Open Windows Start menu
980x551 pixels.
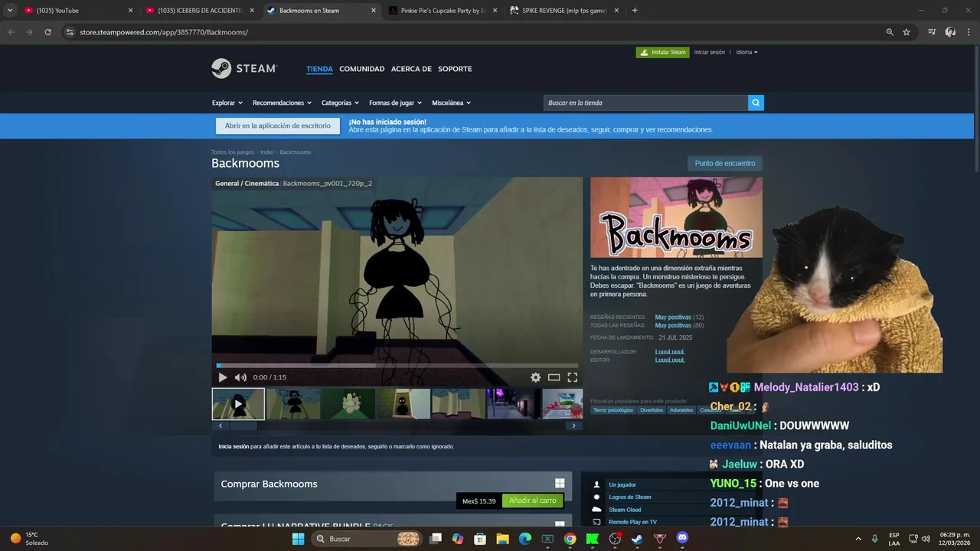tap(298, 539)
